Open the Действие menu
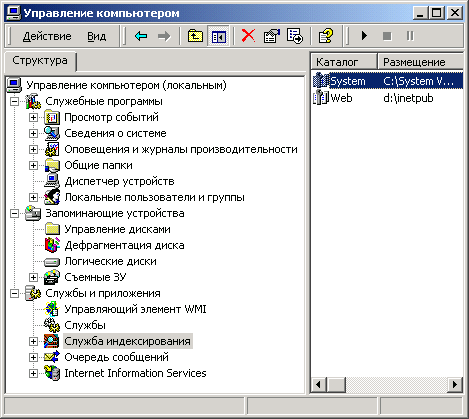The image size is (469, 419). (47, 36)
